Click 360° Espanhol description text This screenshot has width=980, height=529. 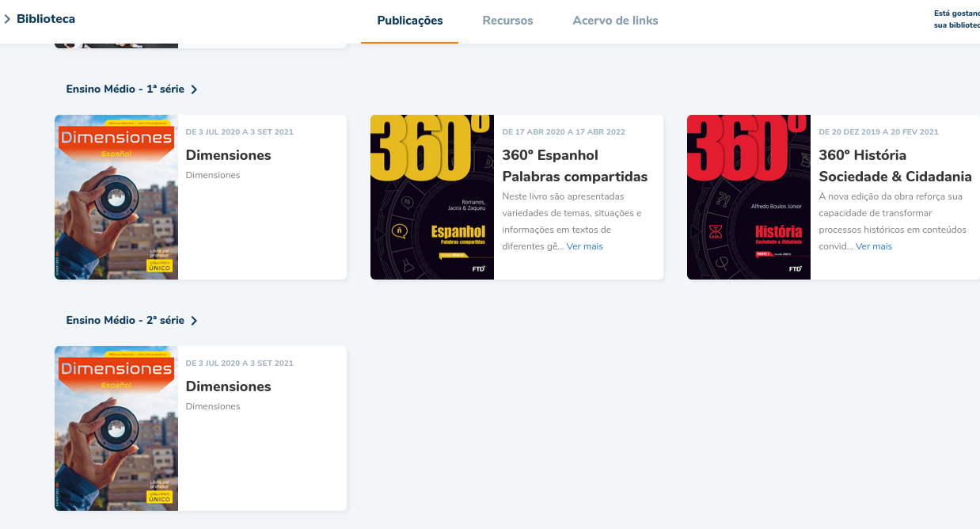click(x=572, y=221)
